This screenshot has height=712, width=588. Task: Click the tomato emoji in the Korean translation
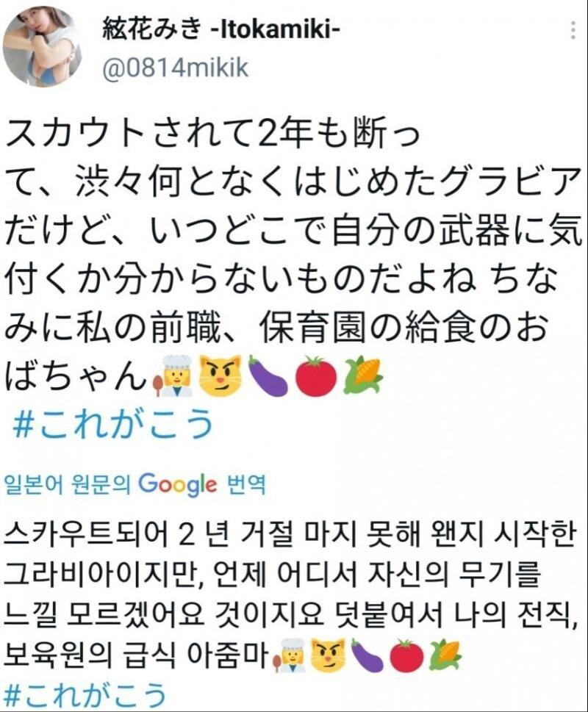407,655
